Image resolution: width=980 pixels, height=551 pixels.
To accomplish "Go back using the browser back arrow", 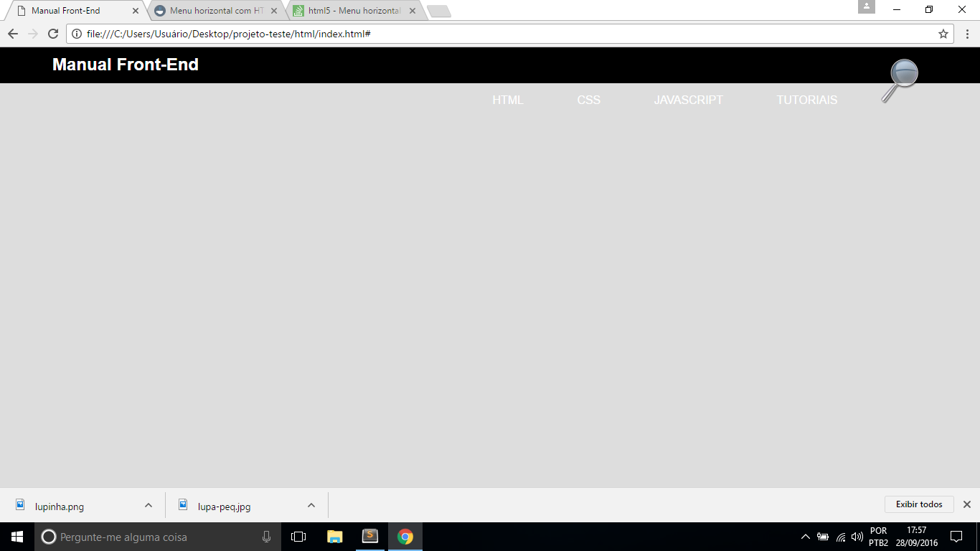I will click(13, 34).
